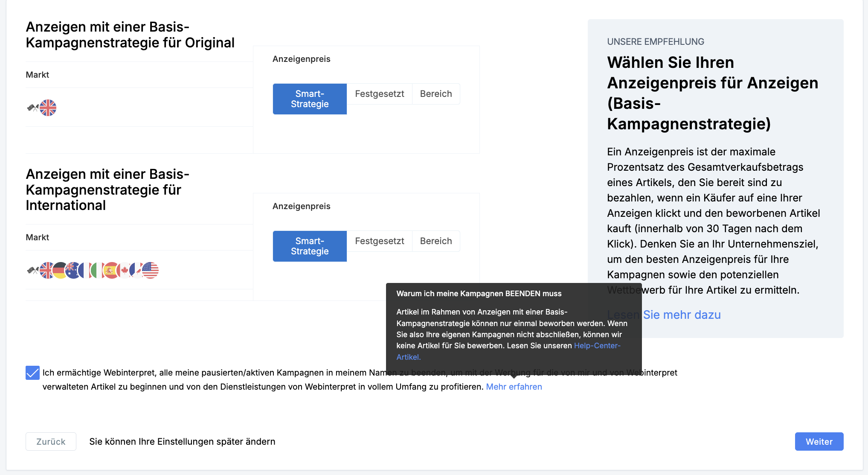Open the Help-Center-Artikel link in tooltip

coord(597,346)
